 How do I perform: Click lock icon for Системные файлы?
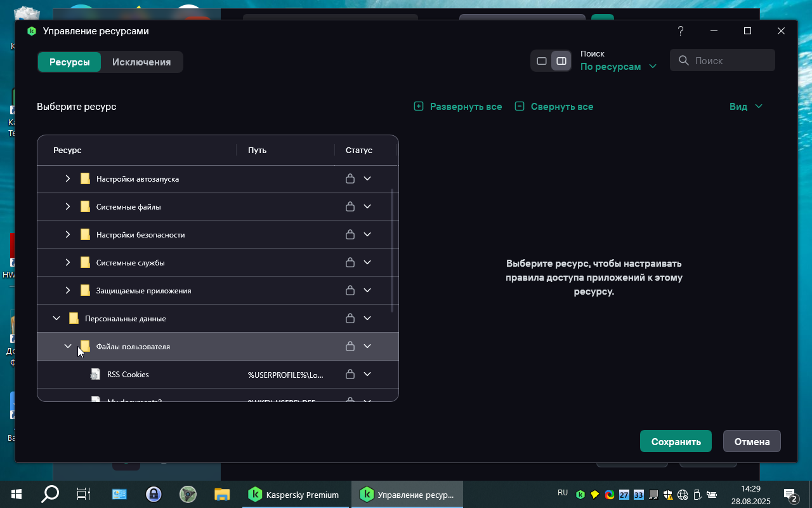pos(350,207)
